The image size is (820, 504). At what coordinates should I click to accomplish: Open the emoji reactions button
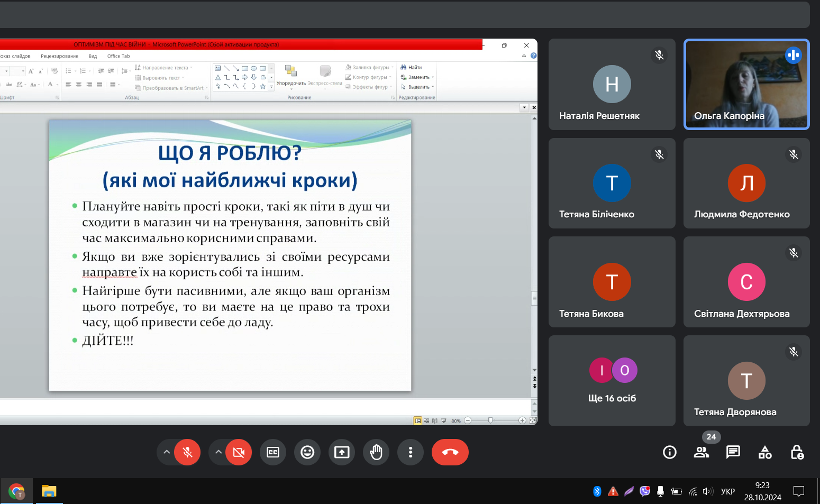(x=307, y=452)
